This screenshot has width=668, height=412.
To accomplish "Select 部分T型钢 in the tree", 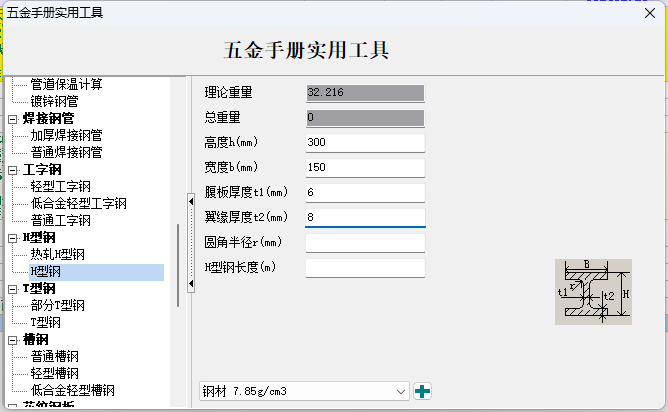I will [58, 306].
